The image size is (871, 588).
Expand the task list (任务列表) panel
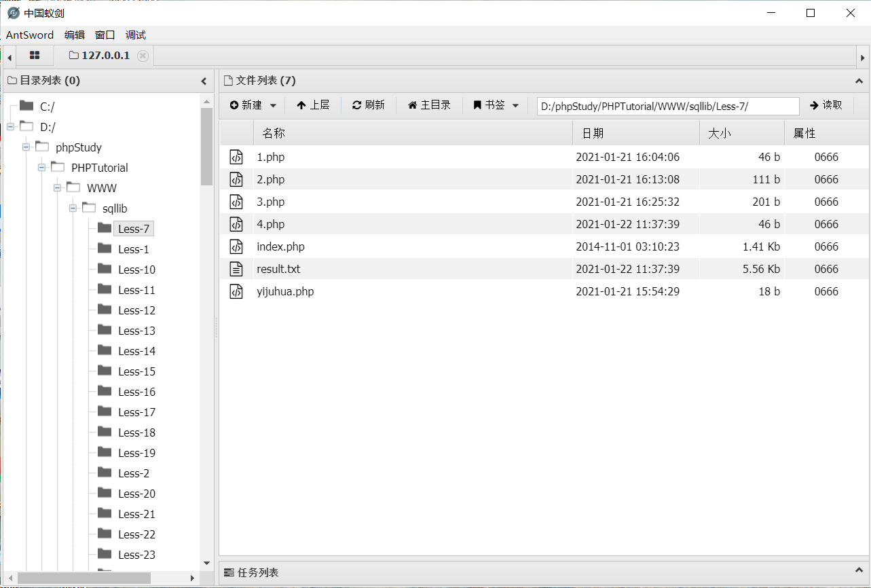pyautogui.click(x=859, y=572)
